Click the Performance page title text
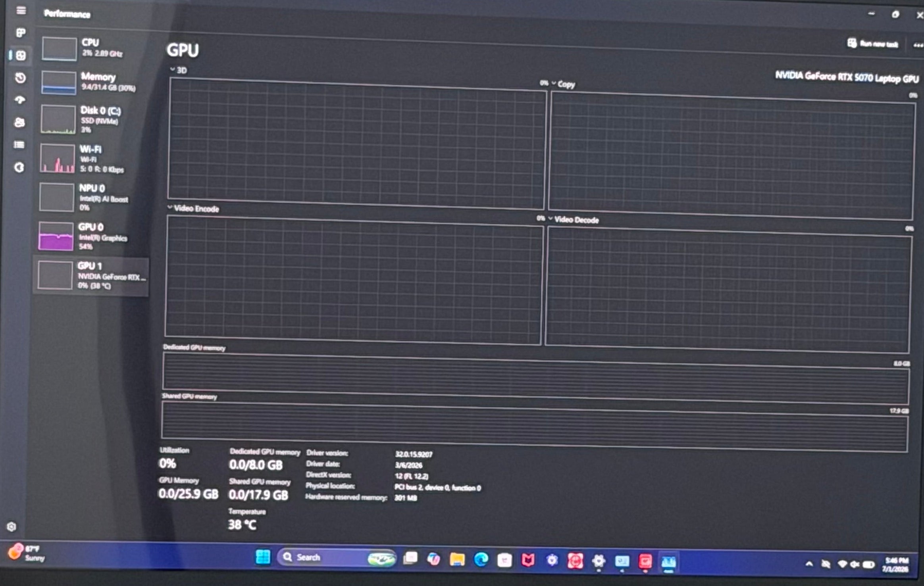This screenshot has height=586, width=924. coord(67,14)
